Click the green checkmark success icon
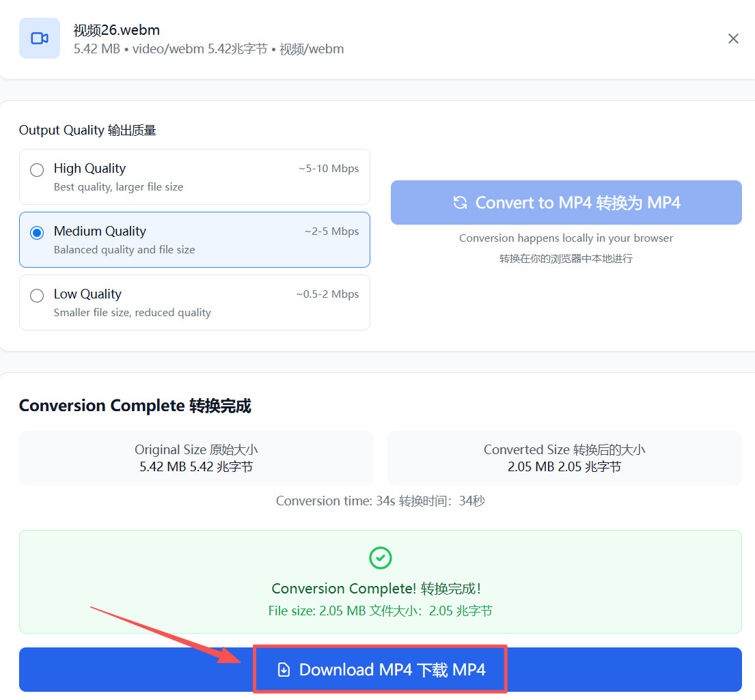755x700 pixels. click(x=381, y=558)
